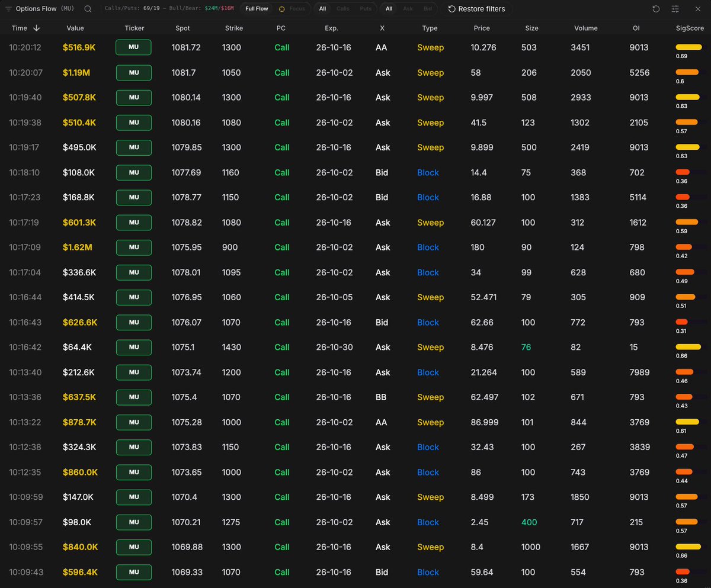Click the volume 3451 cell
711x588 pixels.
580,47
